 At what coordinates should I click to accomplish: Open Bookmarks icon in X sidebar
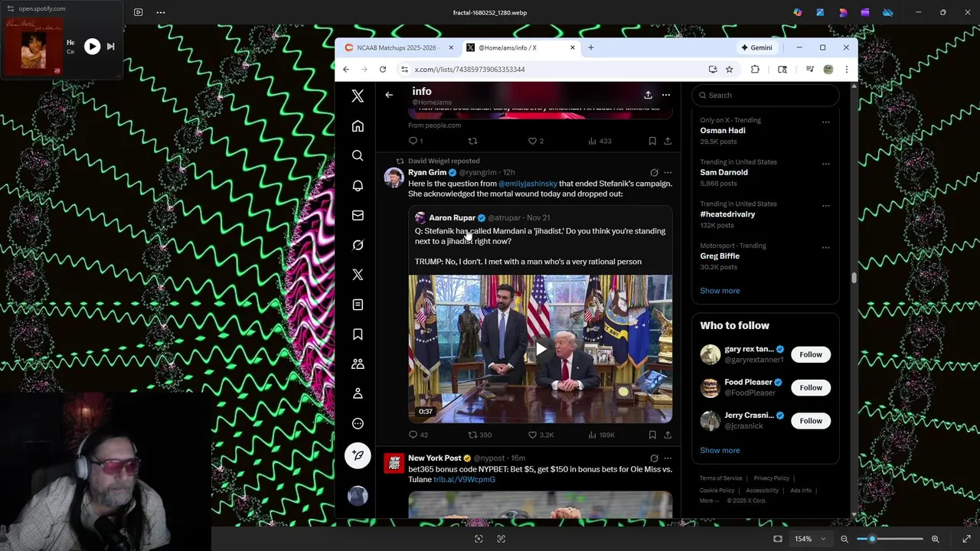(x=358, y=334)
